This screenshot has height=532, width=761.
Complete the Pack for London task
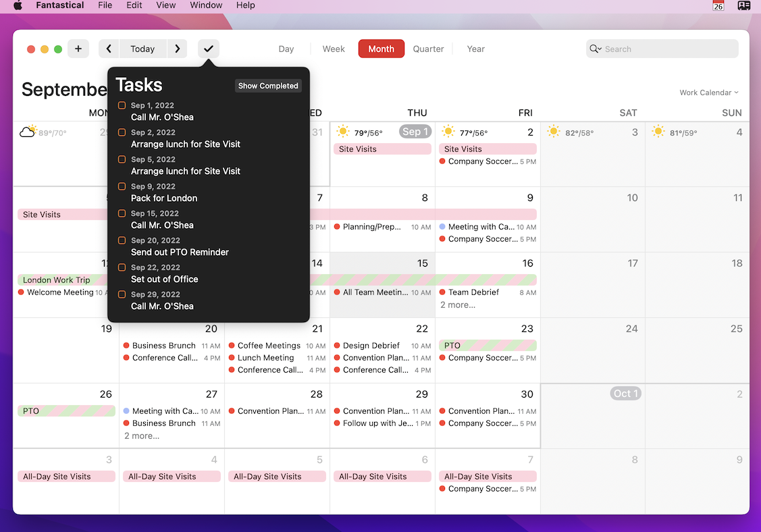pos(122,186)
